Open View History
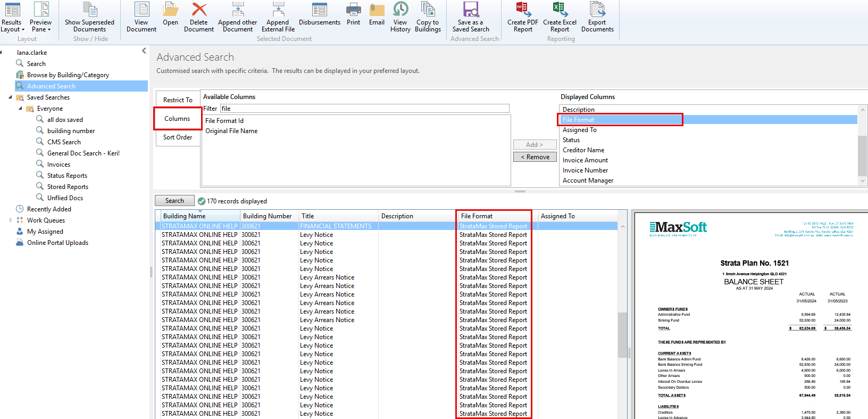 (400, 18)
